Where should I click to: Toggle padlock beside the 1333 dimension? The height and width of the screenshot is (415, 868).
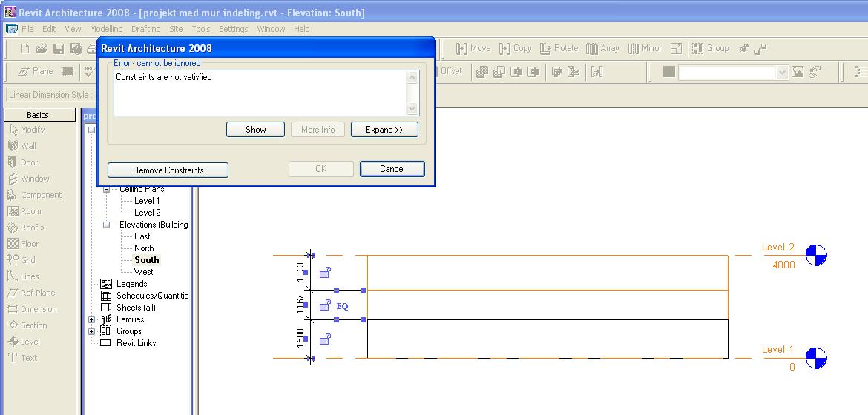326,272
